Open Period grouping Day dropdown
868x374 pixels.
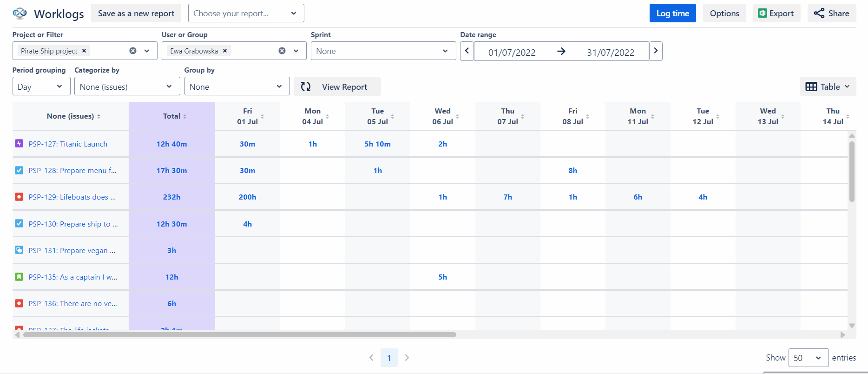(41, 87)
